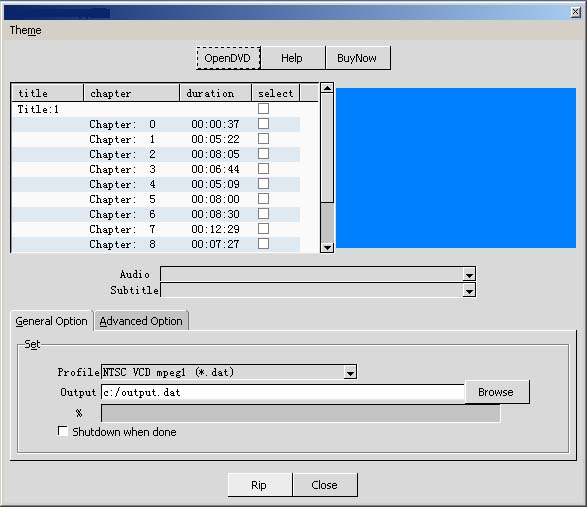This screenshot has width=587, height=507.
Task: Click the select column header
Action: 276,93
